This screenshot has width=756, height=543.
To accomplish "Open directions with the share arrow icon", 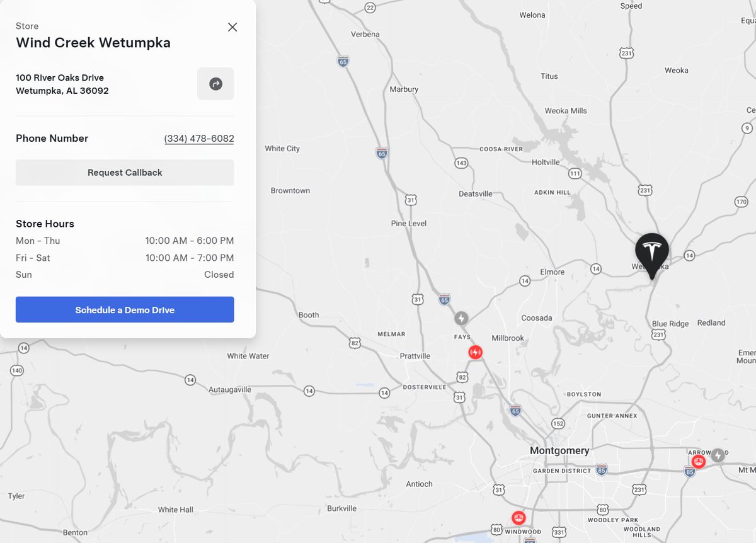I will 215,84.
